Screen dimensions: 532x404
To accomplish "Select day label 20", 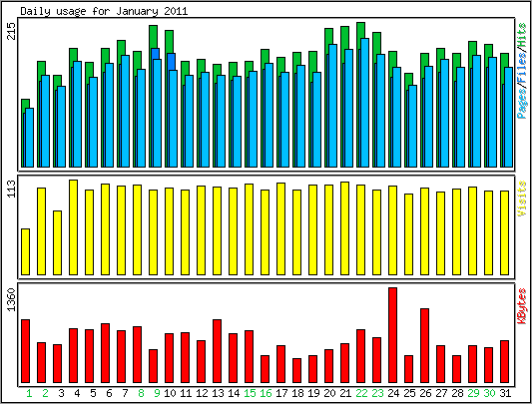I will pyautogui.click(x=329, y=393).
